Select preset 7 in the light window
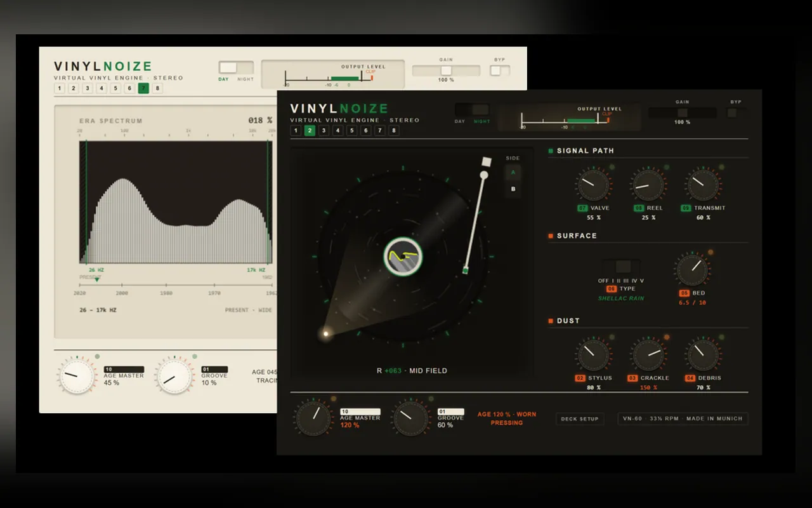The width and height of the screenshot is (812, 508). 143,88
